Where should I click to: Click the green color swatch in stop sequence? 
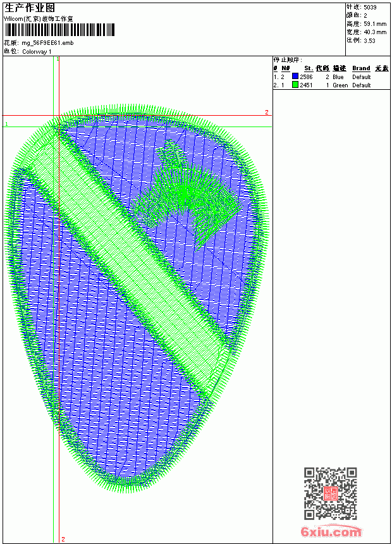[x=295, y=85]
